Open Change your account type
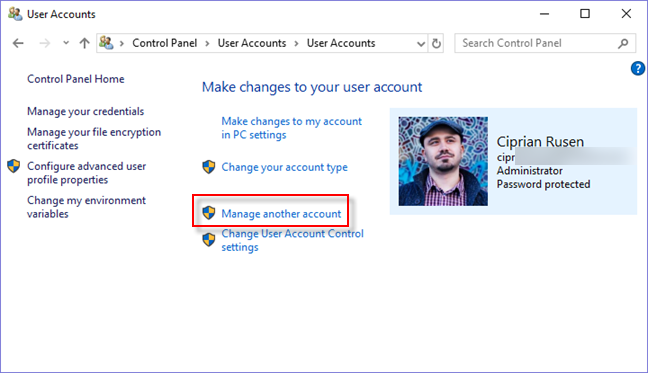 tap(284, 167)
